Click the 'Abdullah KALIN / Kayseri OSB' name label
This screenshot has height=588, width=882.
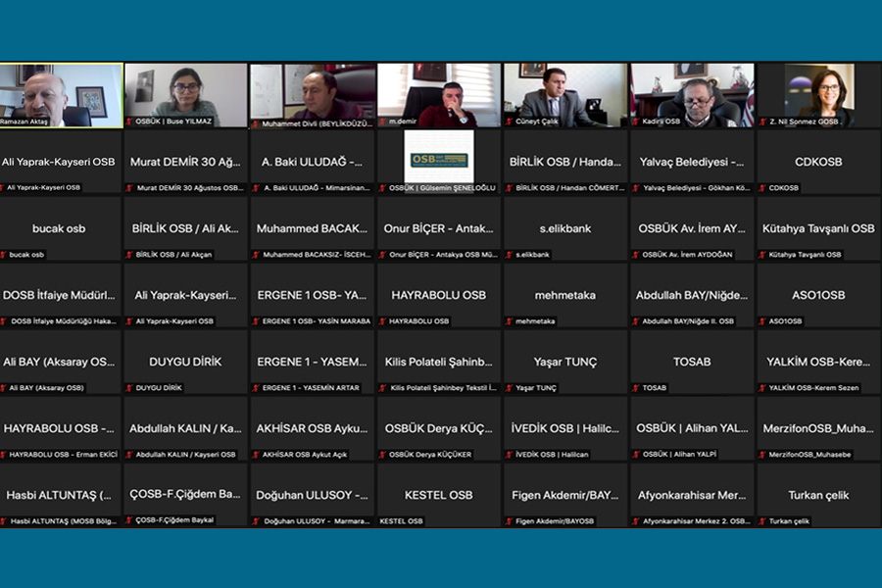[185, 455]
